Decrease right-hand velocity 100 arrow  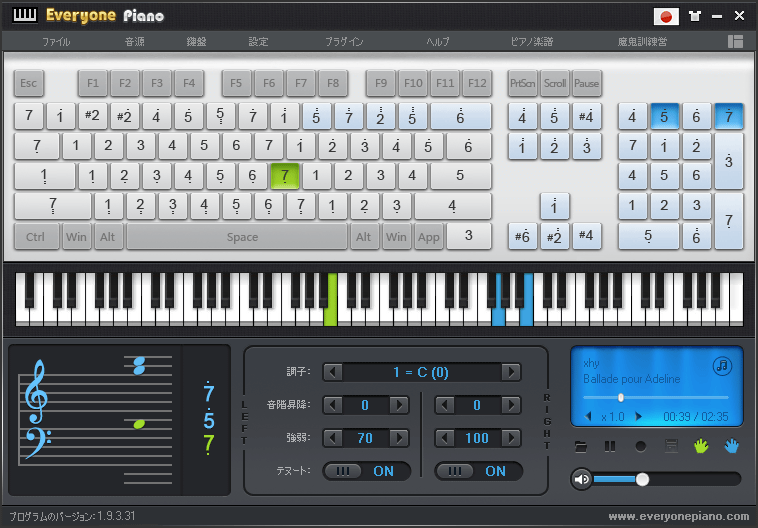point(445,438)
